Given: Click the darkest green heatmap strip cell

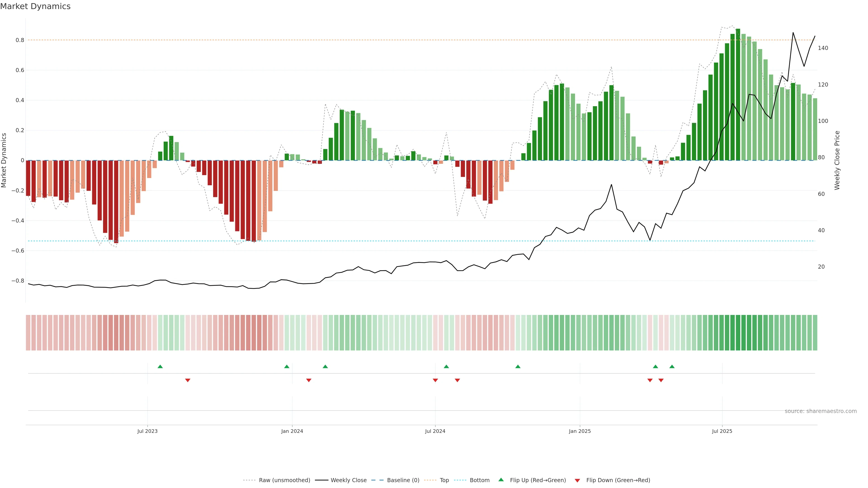Looking at the screenshot, I should tap(738, 333).
